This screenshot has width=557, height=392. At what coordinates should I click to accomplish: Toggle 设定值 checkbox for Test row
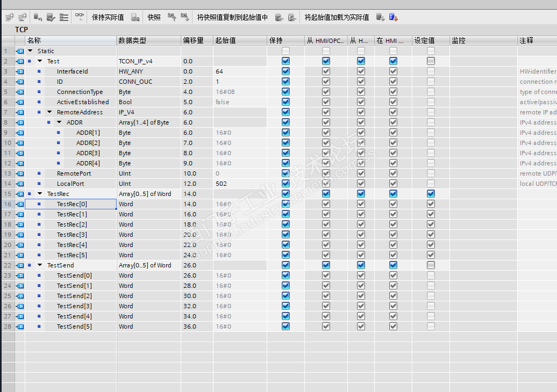point(431,61)
